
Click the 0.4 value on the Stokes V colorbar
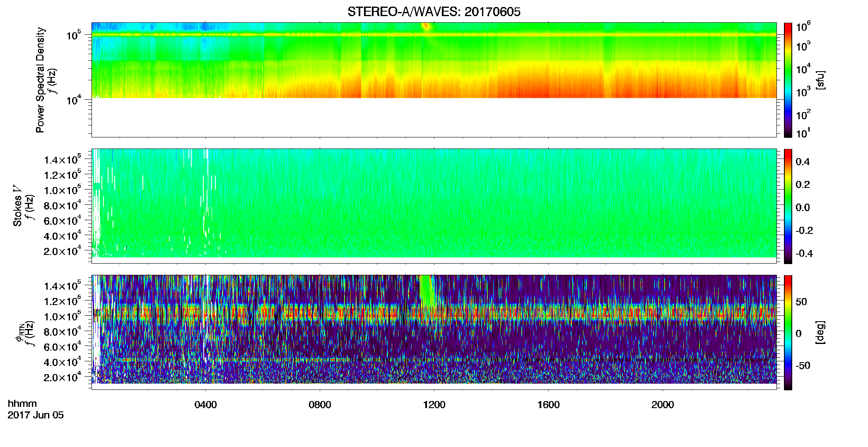803,162
